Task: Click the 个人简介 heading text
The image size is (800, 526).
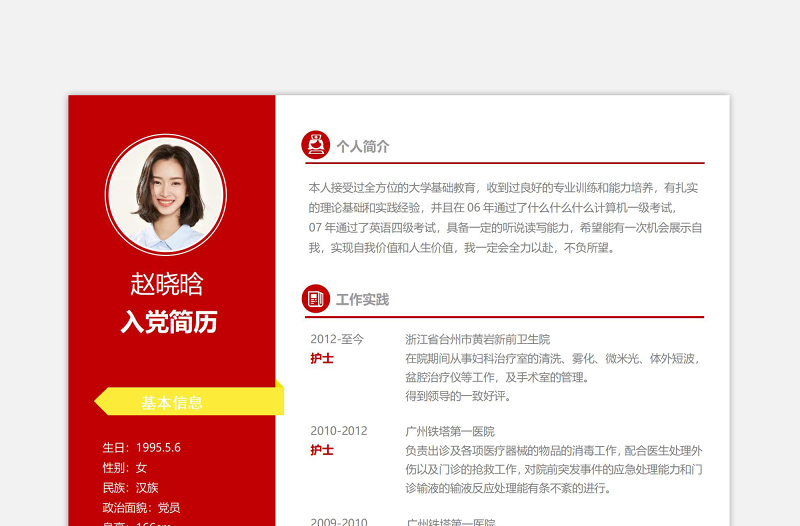Action: tap(363, 146)
